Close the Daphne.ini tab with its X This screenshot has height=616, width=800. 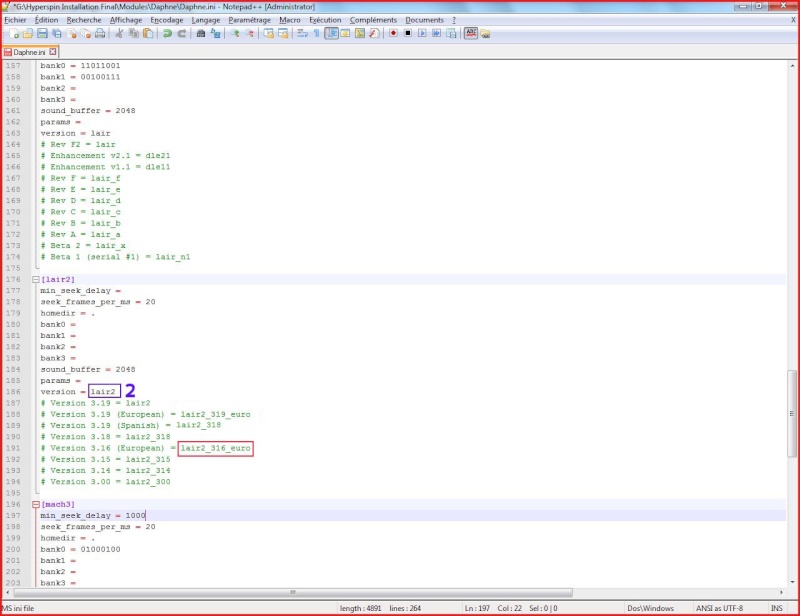[x=53, y=52]
